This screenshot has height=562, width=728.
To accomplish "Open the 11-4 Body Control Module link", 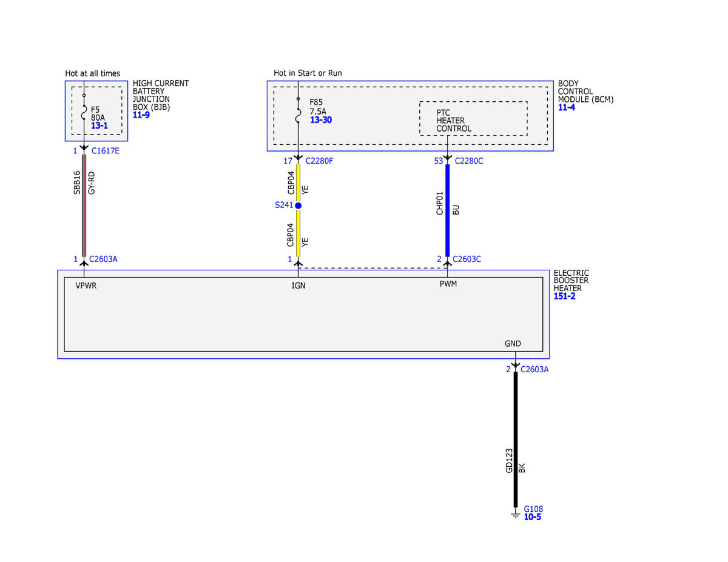I will pos(566,107).
